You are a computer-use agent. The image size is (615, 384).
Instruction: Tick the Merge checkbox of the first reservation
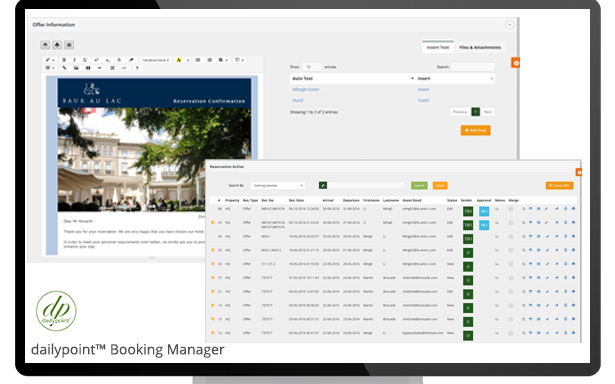pos(511,209)
